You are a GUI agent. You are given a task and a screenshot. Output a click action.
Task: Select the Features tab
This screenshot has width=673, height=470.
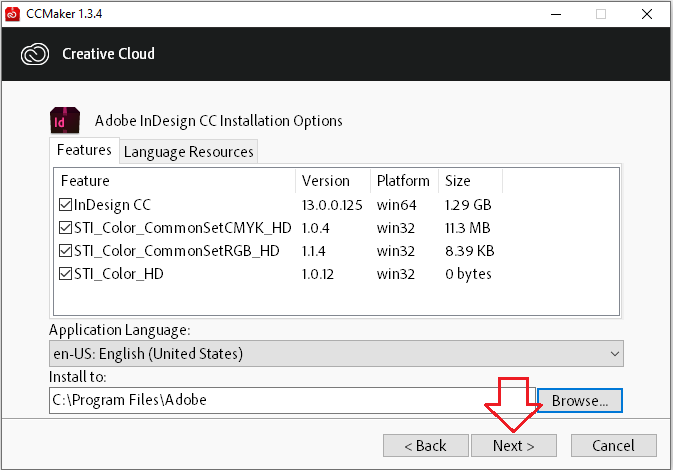pos(84,150)
